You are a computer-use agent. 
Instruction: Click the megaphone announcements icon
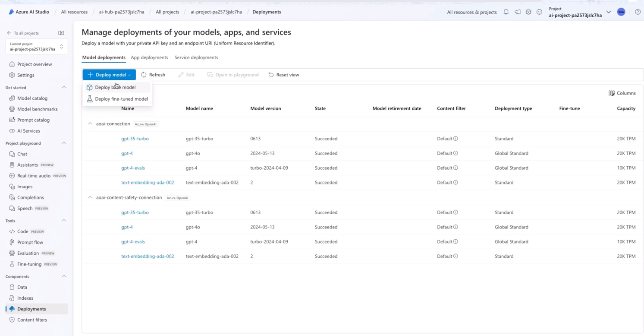point(517,12)
